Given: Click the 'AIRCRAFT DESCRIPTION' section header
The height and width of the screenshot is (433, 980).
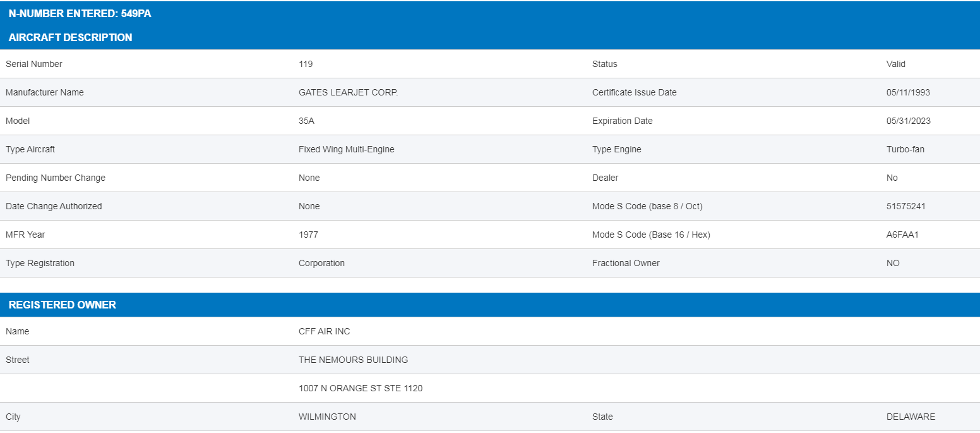Looking at the screenshot, I should (71, 37).
